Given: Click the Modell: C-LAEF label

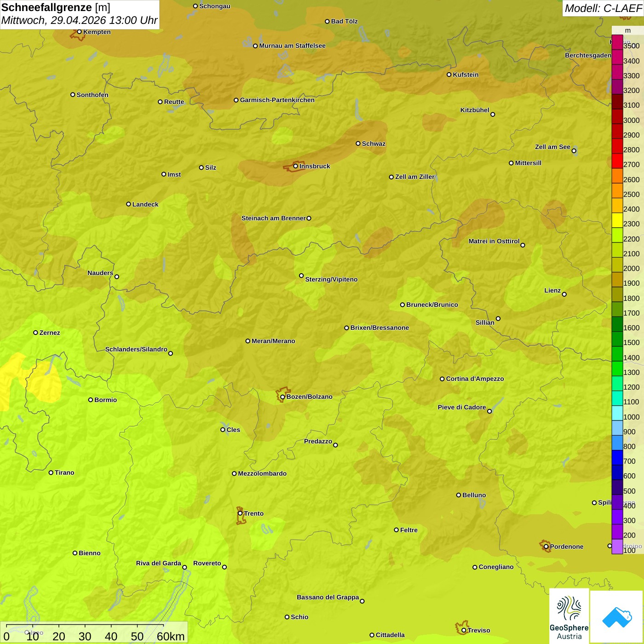Looking at the screenshot, I should click(x=603, y=8).
